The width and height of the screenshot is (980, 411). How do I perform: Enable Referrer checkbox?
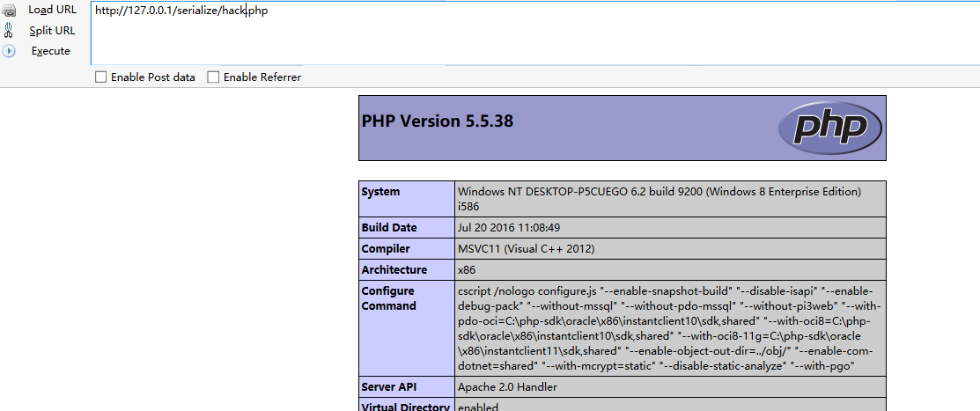tap(213, 77)
